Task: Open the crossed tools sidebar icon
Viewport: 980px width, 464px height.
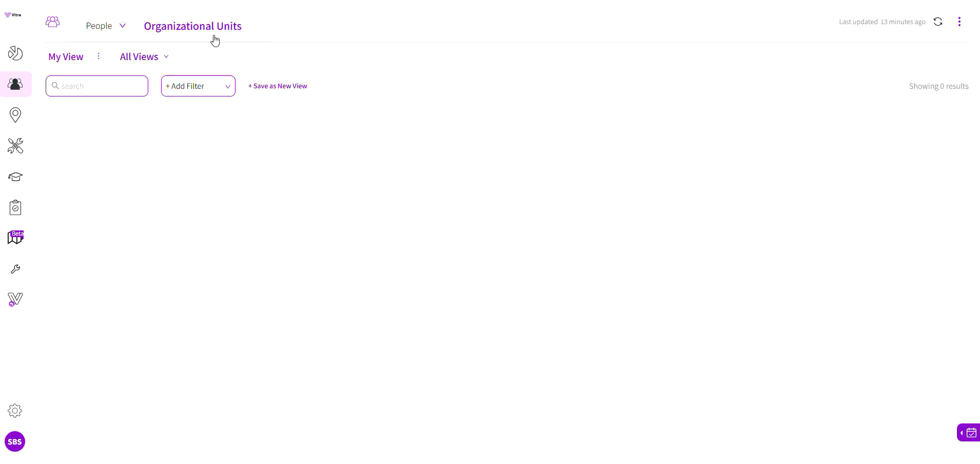Action: (x=15, y=146)
